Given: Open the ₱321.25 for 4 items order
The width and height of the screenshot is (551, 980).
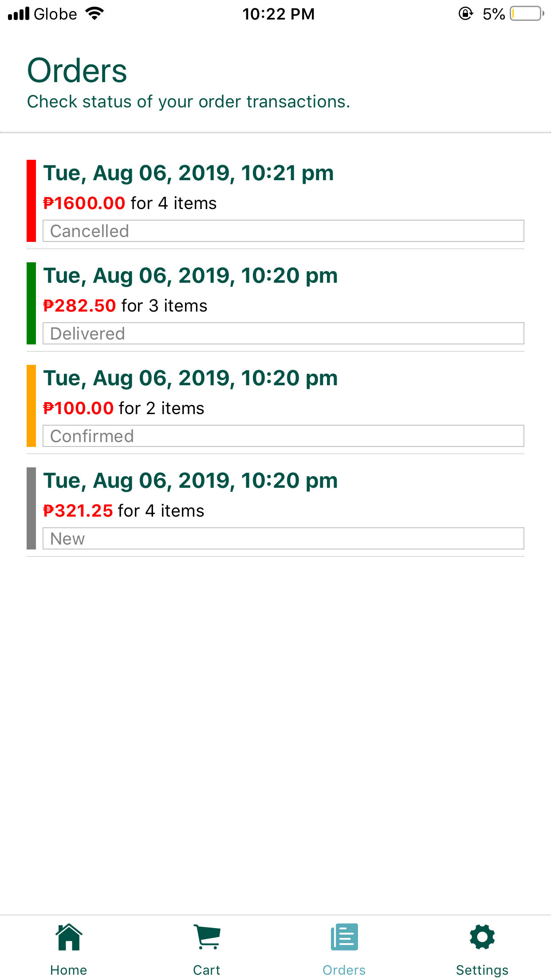Looking at the screenshot, I should (x=123, y=511).
